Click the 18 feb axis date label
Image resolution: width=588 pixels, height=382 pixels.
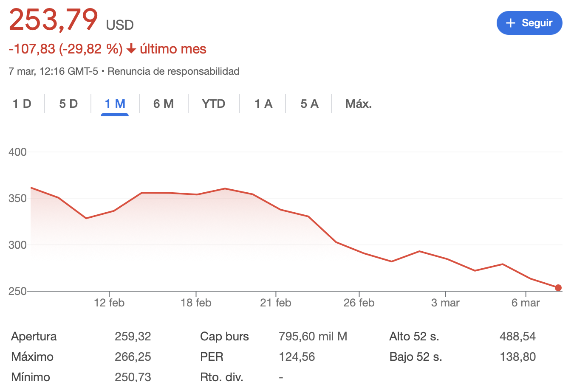pyautogui.click(x=196, y=303)
